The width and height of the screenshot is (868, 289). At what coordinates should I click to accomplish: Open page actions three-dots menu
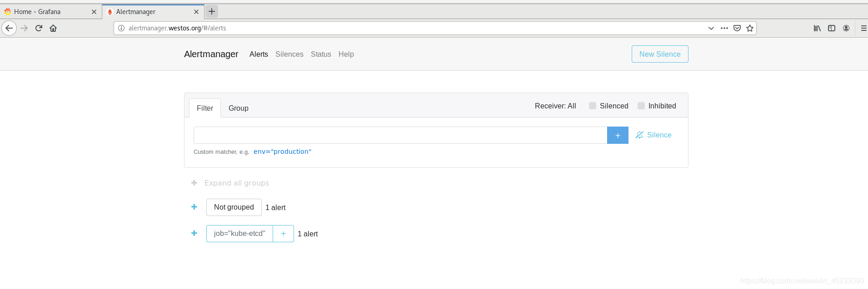tap(724, 28)
